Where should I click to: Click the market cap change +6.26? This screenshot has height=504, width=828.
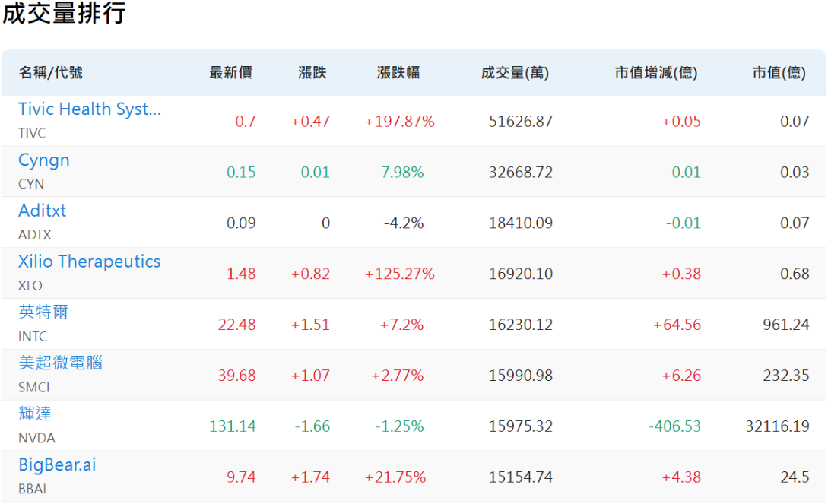tap(681, 376)
